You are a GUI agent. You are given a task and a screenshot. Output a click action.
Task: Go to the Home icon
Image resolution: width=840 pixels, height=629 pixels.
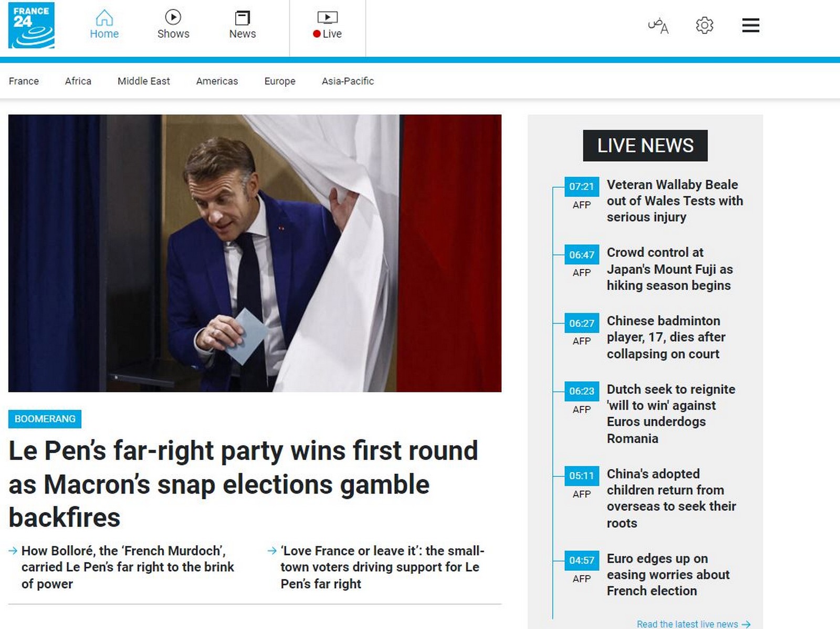(x=104, y=18)
